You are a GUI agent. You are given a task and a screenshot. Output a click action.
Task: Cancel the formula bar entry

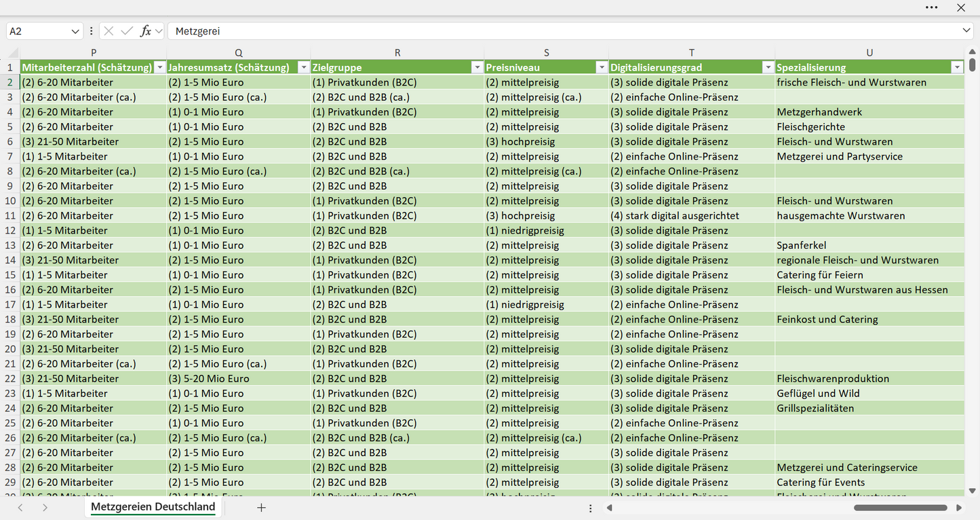[109, 31]
